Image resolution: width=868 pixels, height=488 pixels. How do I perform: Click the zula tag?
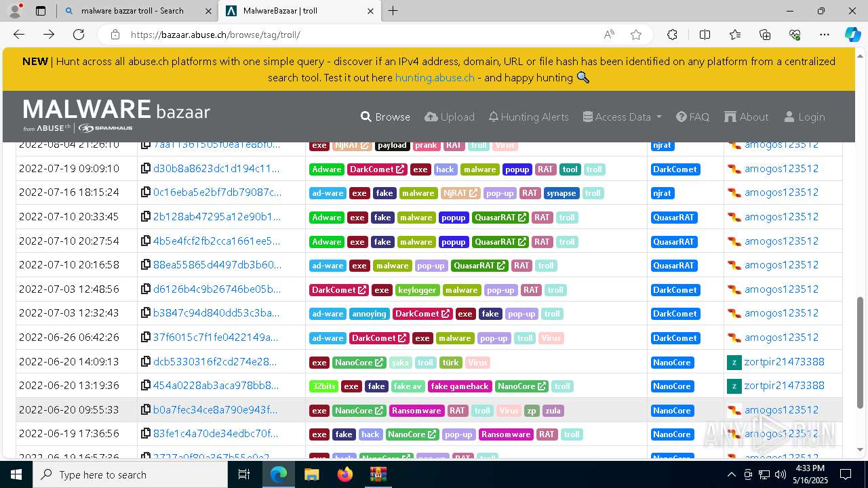(553, 411)
